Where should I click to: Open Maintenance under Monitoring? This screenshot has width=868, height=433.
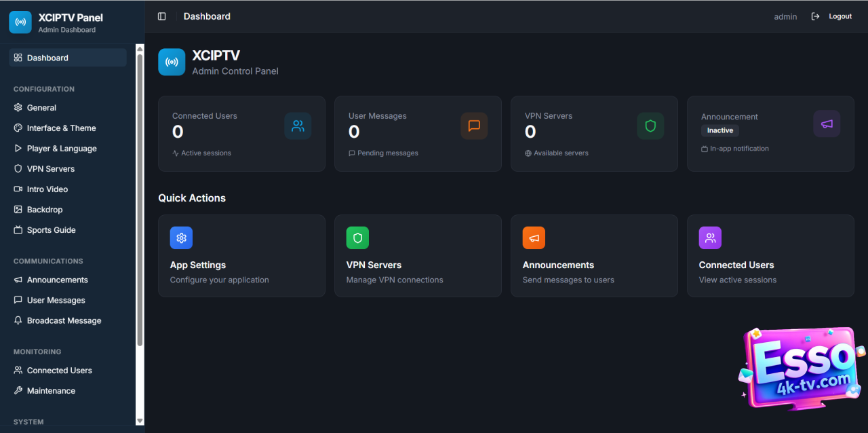(x=51, y=391)
